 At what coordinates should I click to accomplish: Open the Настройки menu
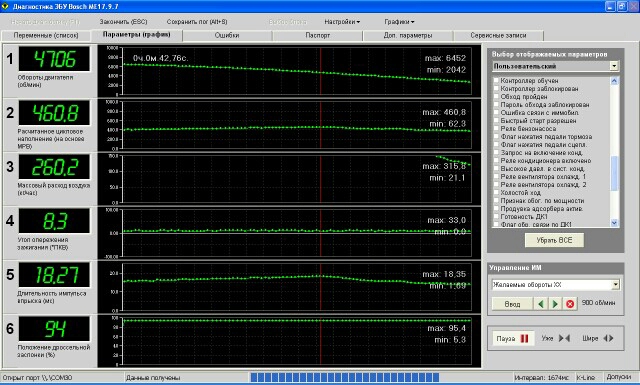coord(342,22)
